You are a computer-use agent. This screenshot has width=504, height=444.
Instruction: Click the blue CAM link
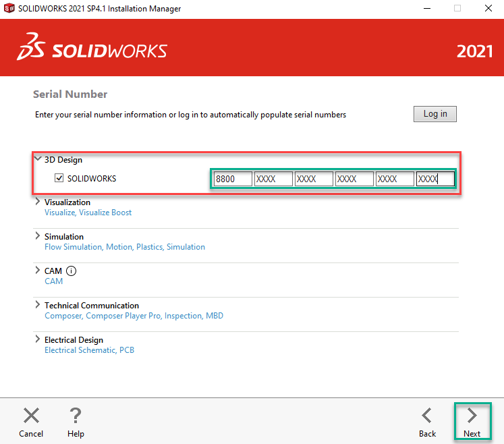click(54, 281)
